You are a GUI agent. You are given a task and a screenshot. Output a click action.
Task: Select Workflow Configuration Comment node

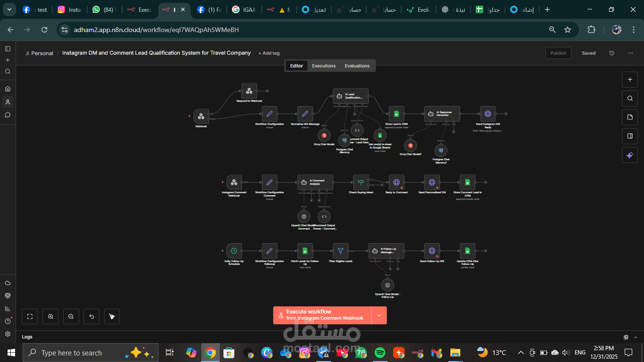270,182
